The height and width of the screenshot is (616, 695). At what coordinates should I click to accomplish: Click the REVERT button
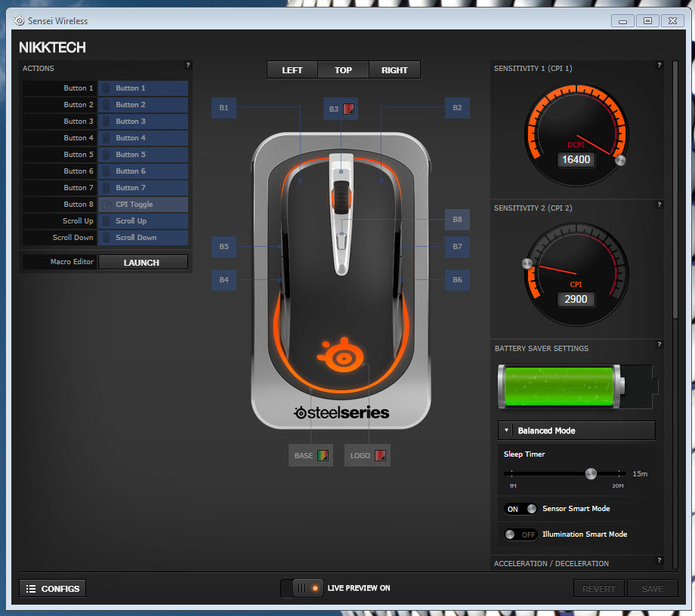click(x=599, y=589)
